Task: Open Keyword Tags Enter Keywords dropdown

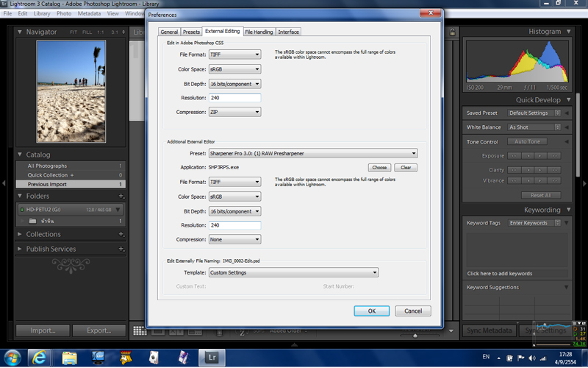Action: pyautogui.click(x=534, y=223)
